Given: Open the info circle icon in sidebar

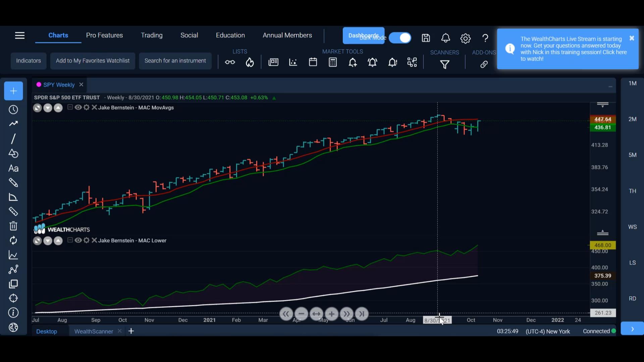Looking at the screenshot, I should click(13, 313).
